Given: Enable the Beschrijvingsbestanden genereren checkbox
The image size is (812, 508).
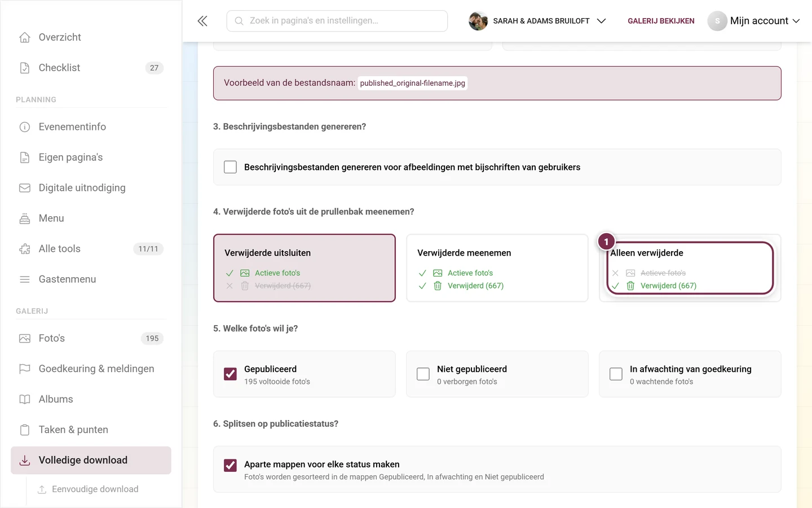Looking at the screenshot, I should [x=230, y=167].
